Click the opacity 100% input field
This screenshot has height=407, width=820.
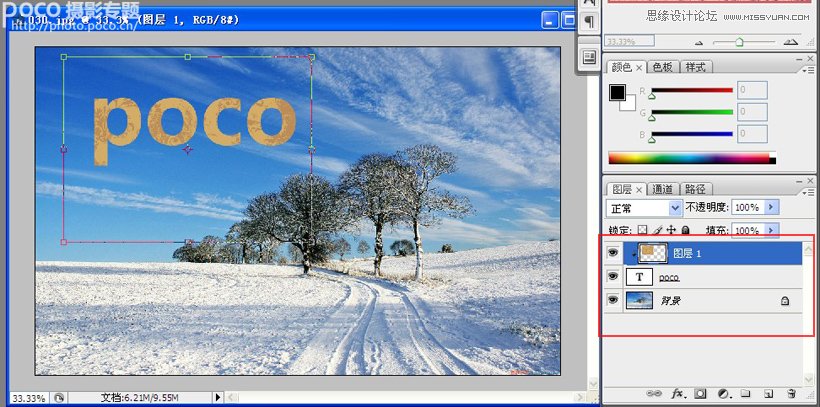pyautogui.click(x=748, y=208)
